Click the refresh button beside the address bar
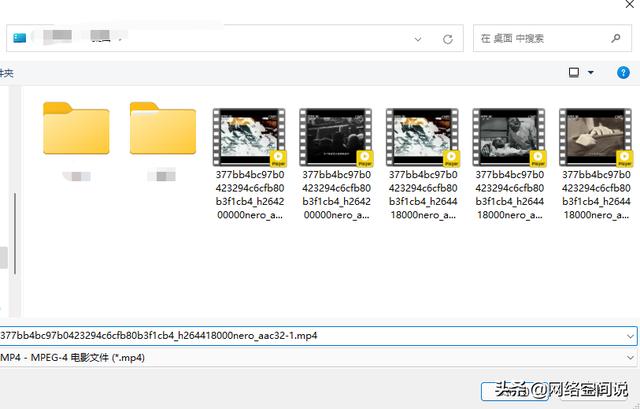 (x=447, y=38)
